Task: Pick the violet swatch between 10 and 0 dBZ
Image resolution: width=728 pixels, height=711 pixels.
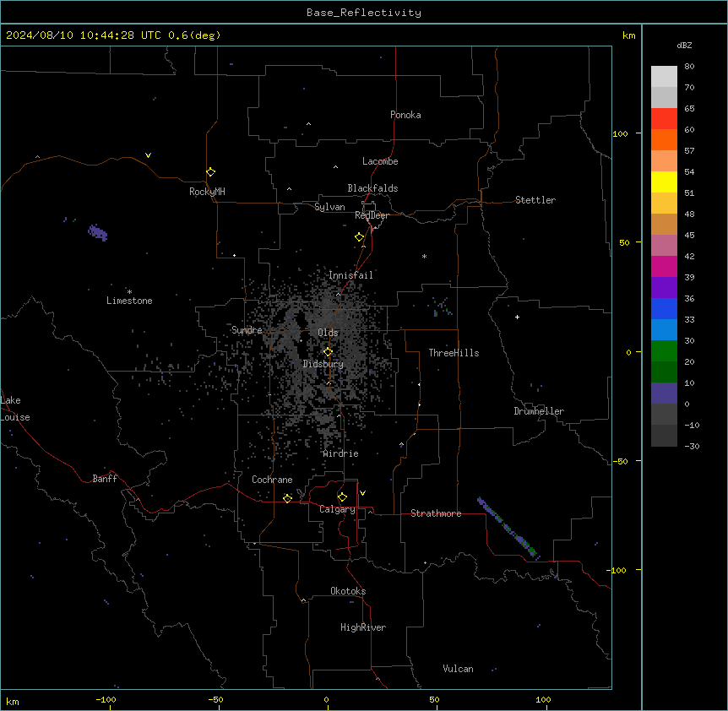Action: (x=664, y=393)
